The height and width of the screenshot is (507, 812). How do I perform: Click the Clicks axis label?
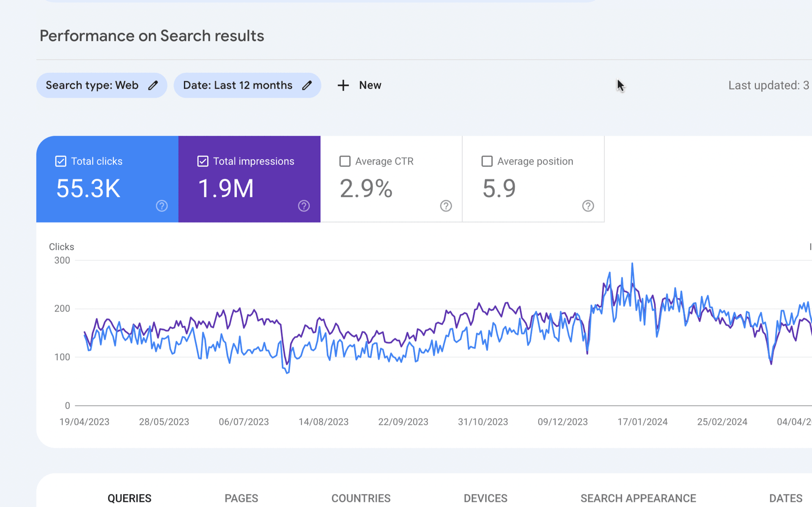(61, 247)
